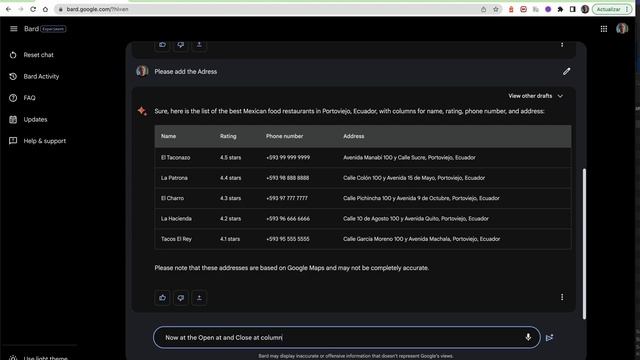The image size is (640, 360).
Task: Open the Bard hamburger menu
Action: 13,29
